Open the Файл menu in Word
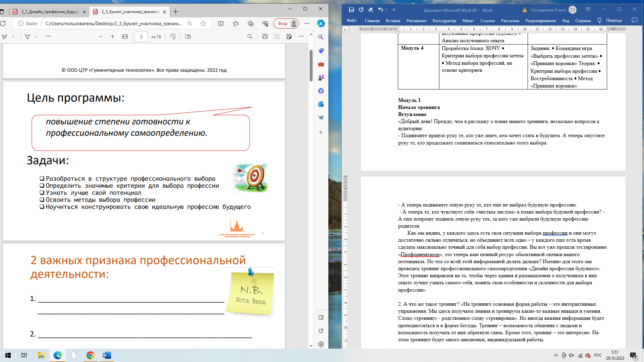The height and width of the screenshot is (362, 644). tap(352, 20)
